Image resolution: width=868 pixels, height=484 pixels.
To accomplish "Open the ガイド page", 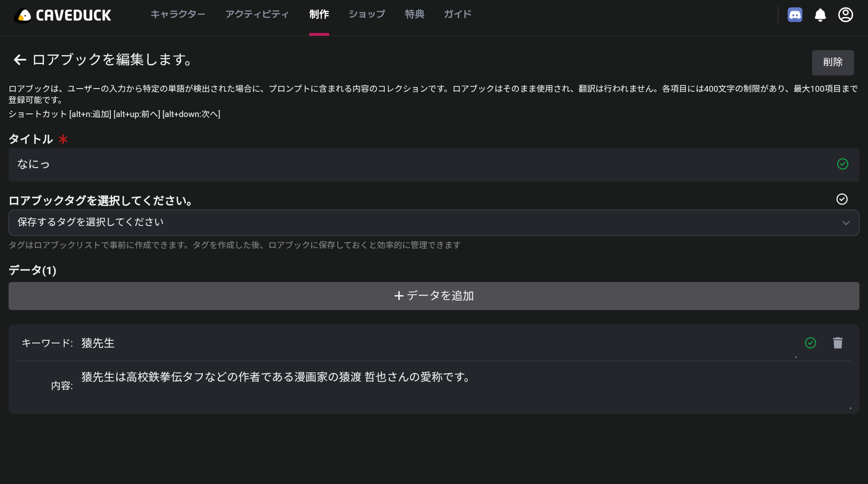I will pyautogui.click(x=458, y=14).
